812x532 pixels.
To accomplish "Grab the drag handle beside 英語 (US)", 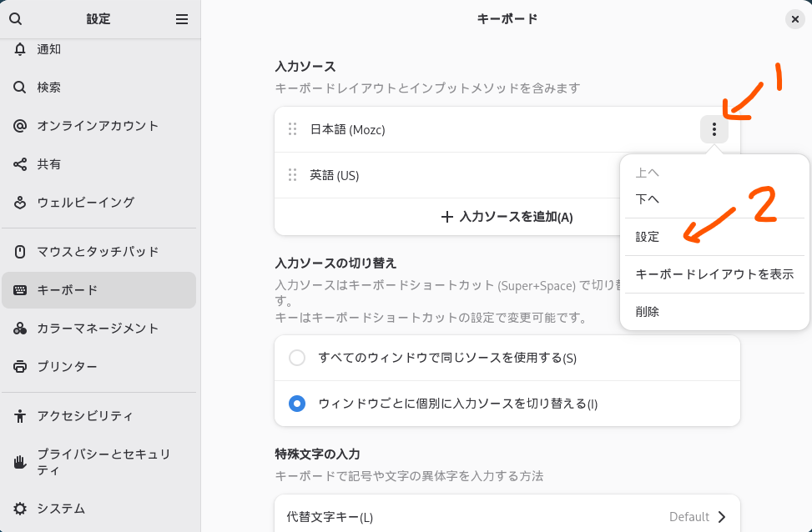I will 292,175.
